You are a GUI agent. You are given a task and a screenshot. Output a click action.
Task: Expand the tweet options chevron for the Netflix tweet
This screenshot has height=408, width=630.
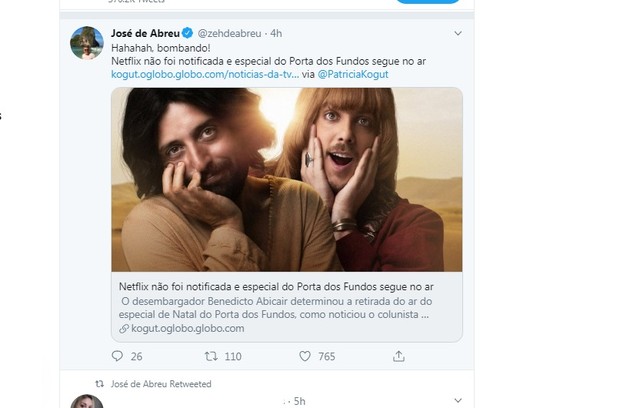458,33
